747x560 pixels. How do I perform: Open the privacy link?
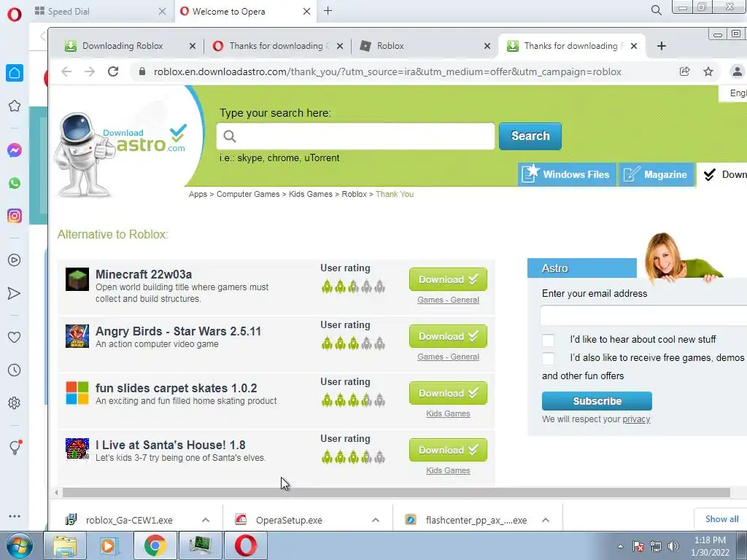(636, 419)
